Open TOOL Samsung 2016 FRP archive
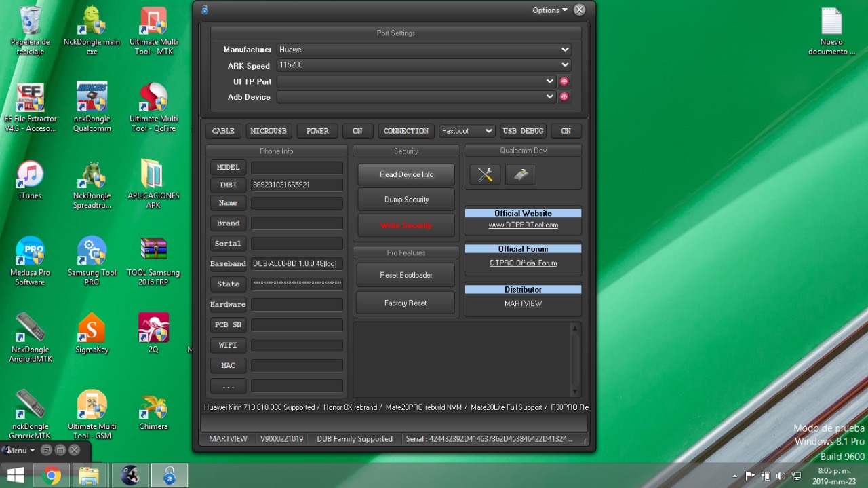This screenshot has height=488, width=868. coord(153,261)
